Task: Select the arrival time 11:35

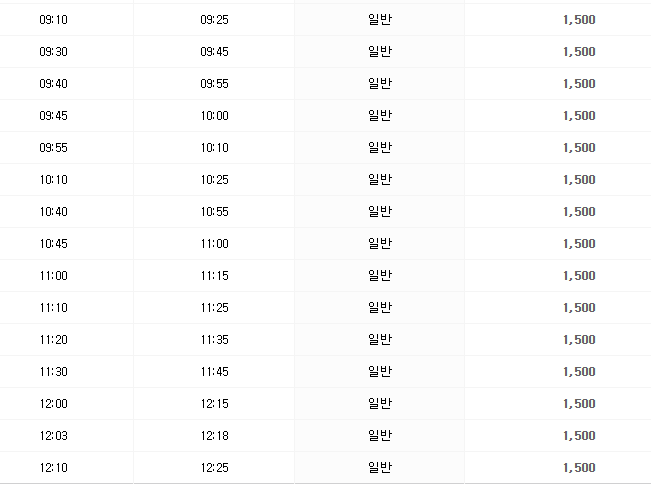Action: pyautogui.click(x=214, y=340)
